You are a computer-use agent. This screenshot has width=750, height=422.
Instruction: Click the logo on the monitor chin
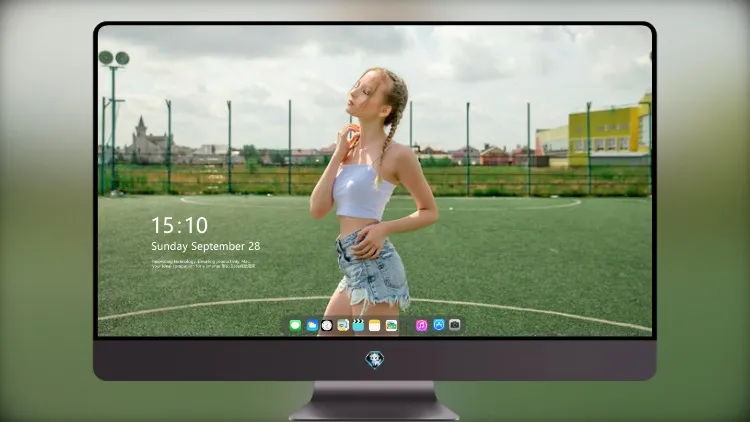tap(375, 360)
